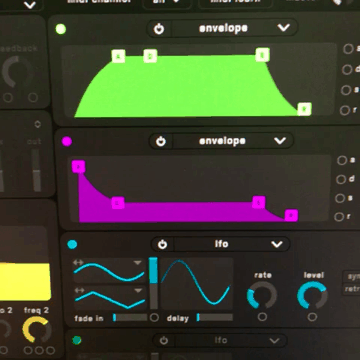Click the 'd' circle beside the green envelope
Image resolution: width=360 pixels, height=360 pixels.
click(347, 69)
